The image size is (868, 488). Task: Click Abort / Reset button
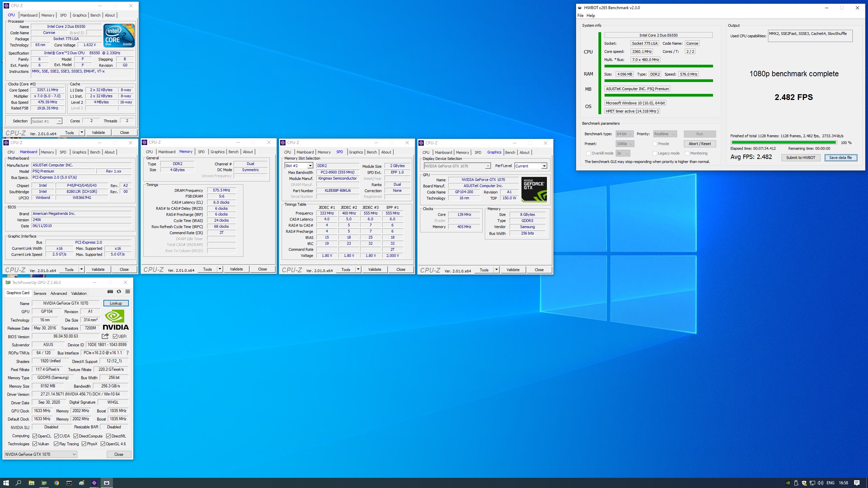700,144
